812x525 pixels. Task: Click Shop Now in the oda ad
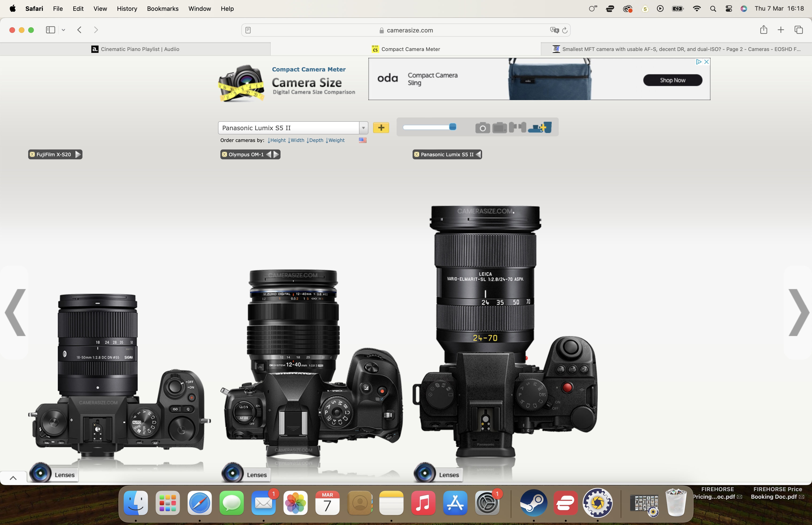tap(672, 80)
